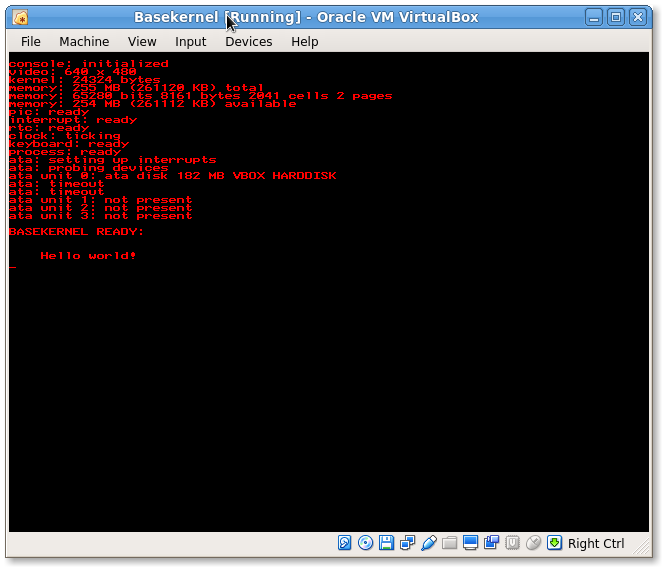This screenshot has height=567, width=662.
Task: Click the 'video: 640 x 480' line
Action: (x=73, y=72)
